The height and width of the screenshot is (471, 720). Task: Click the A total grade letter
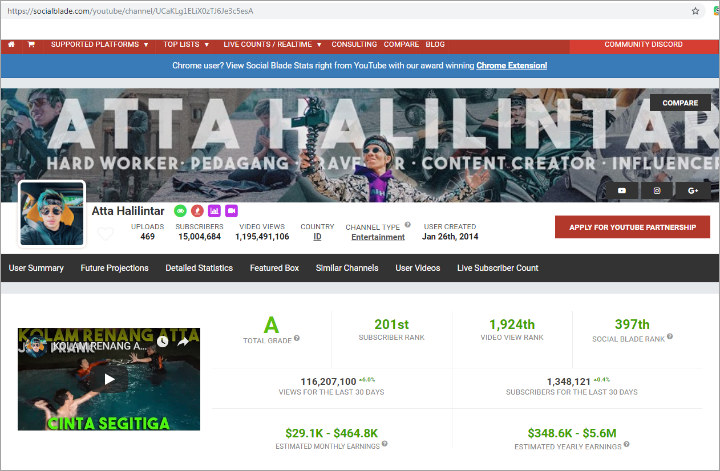point(271,325)
